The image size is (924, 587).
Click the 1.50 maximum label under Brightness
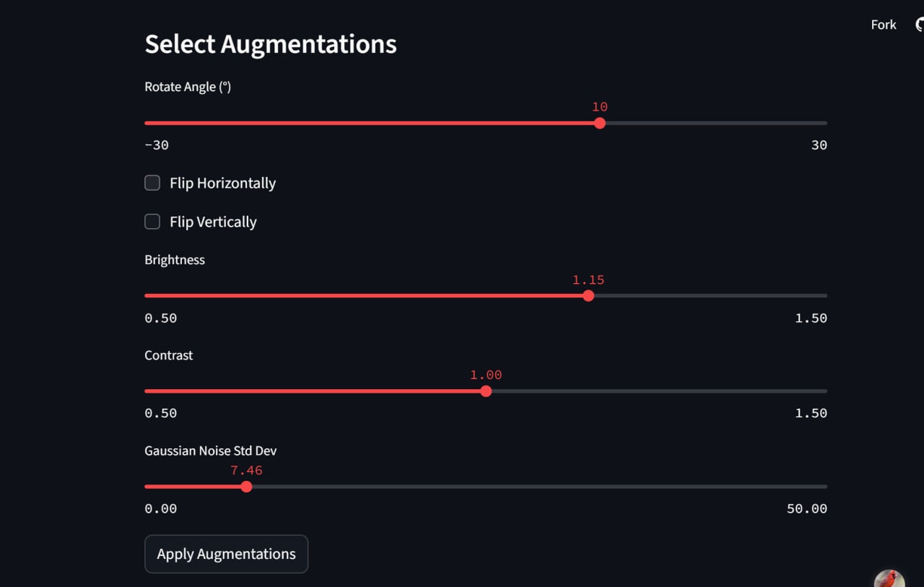click(x=810, y=318)
